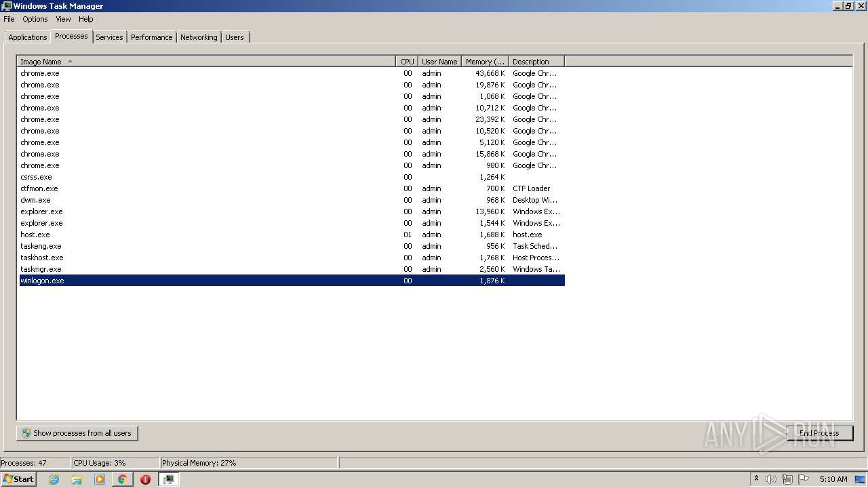Select chrome.exe row using 43,668 K
This screenshot has width=868, height=488.
292,73
